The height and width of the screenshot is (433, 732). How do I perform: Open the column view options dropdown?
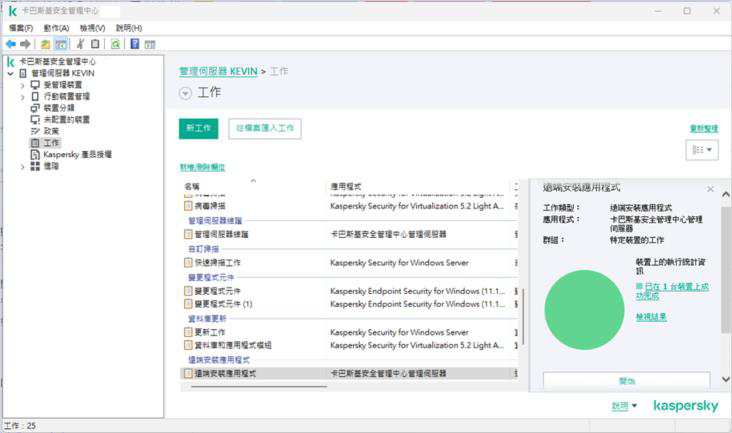point(702,150)
